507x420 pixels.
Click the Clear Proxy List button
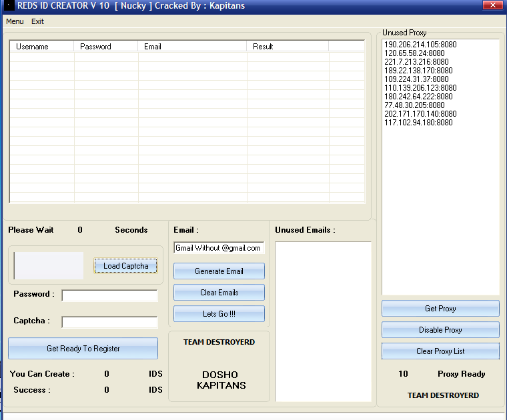click(x=440, y=351)
